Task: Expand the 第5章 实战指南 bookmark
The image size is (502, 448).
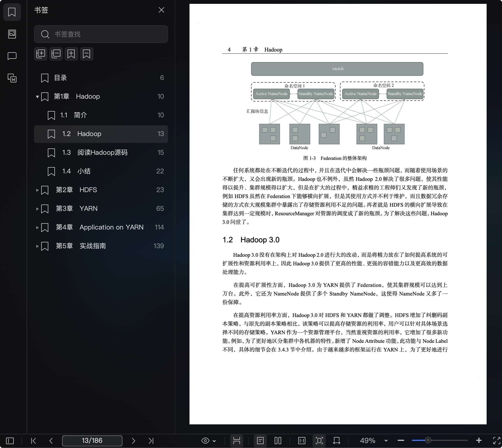Action: click(37, 246)
